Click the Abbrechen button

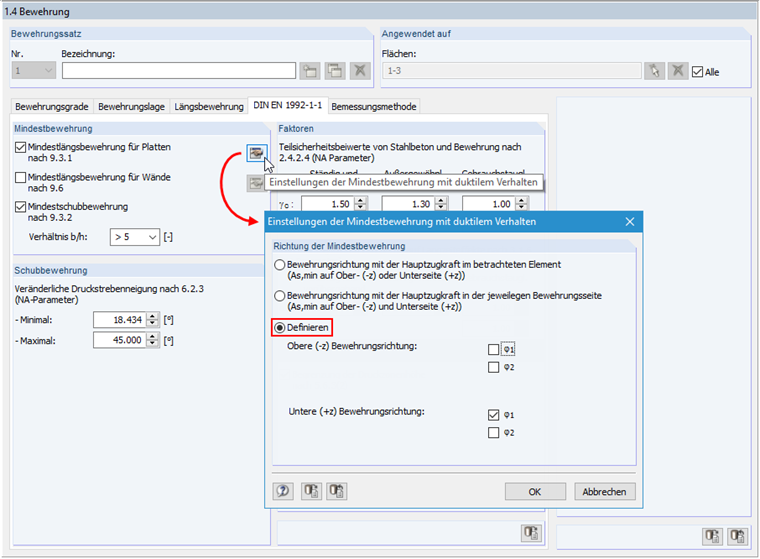(604, 492)
